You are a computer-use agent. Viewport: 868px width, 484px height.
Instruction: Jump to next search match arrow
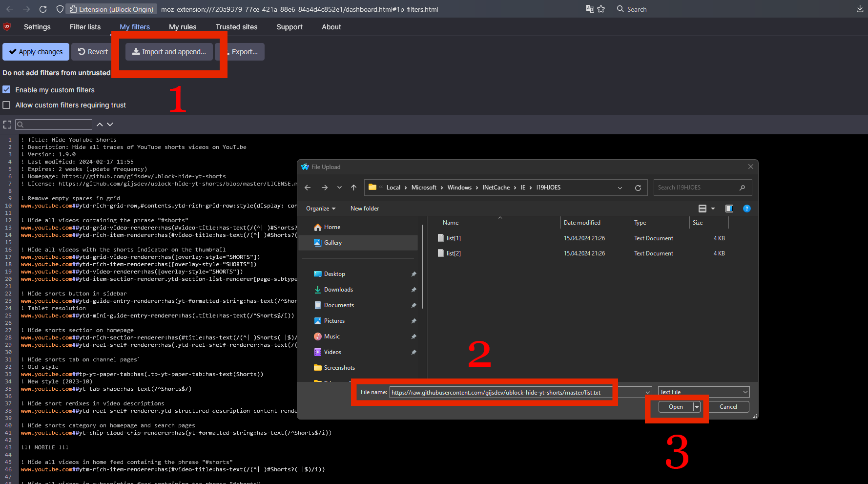tap(110, 125)
